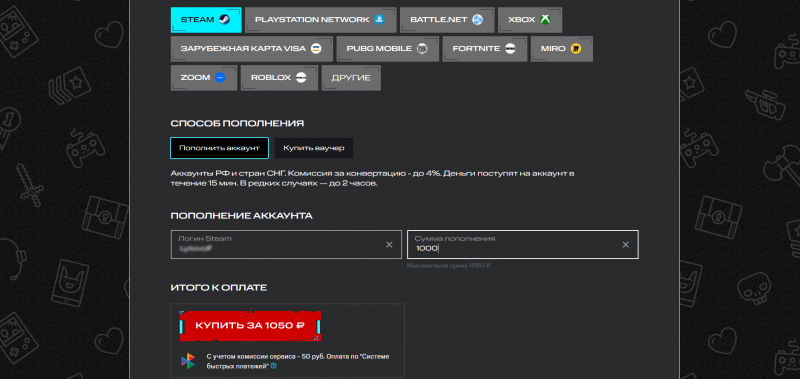Select Fortnite service tab
The height and width of the screenshot is (379, 800).
485,49
